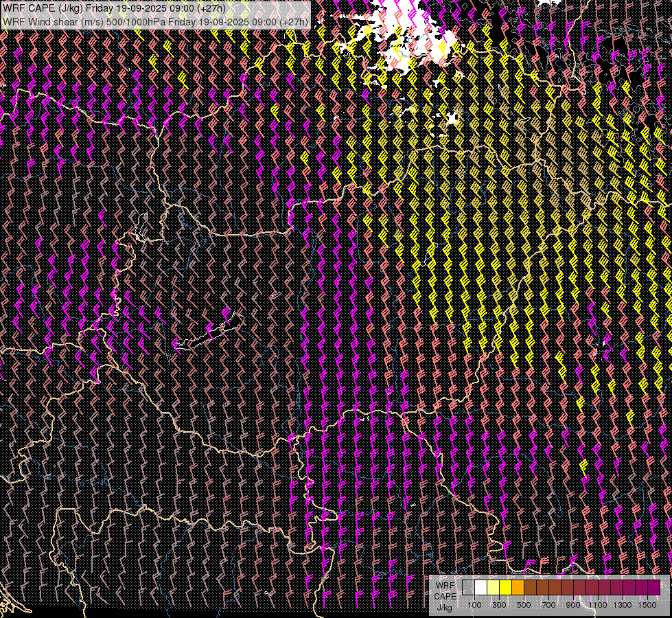This screenshot has width=672, height=618.
Task: Click the white 100 J/kg legend swatch
Action: tap(480, 587)
